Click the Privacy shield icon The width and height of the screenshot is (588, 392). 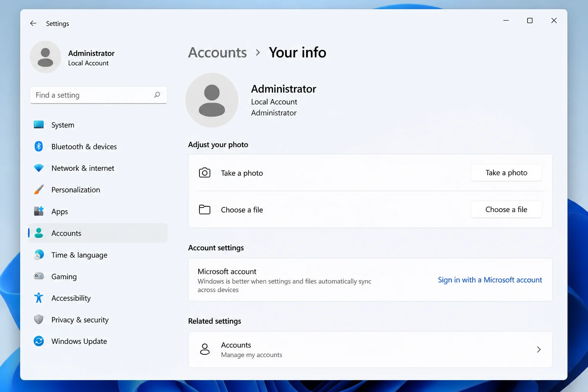pyautogui.click(x=39, y=320)
